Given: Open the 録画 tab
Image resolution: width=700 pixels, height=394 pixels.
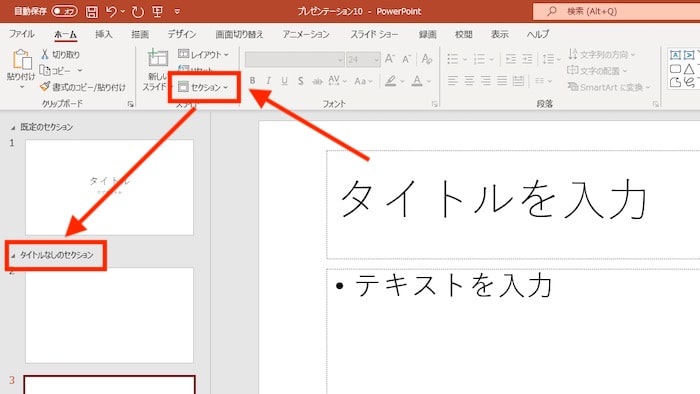Looking at the screenshot, I should coord(427,34).
